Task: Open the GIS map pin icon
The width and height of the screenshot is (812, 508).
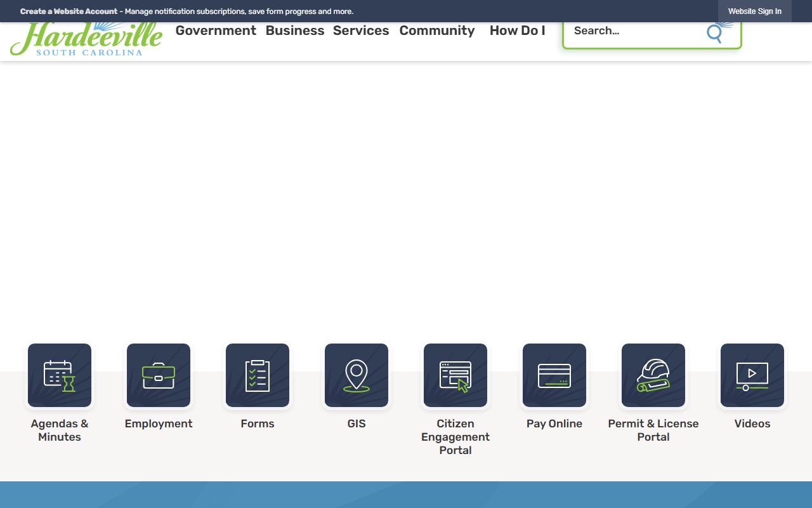Action: tap(357, 375)
